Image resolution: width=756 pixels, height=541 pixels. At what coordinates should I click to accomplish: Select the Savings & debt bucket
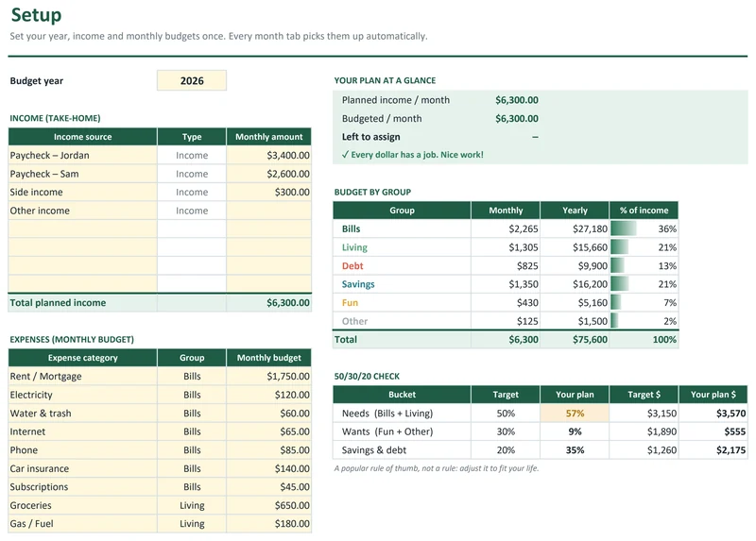click(373, 450)
